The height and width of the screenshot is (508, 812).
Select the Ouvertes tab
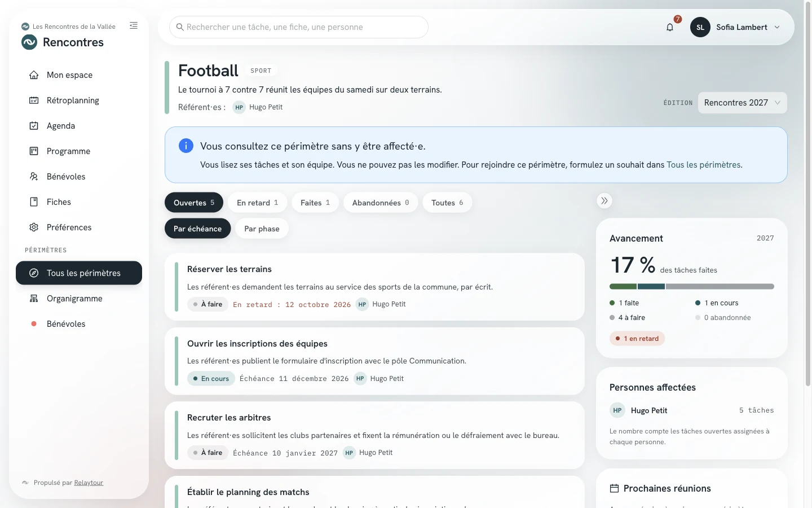(x=194, y=203)
